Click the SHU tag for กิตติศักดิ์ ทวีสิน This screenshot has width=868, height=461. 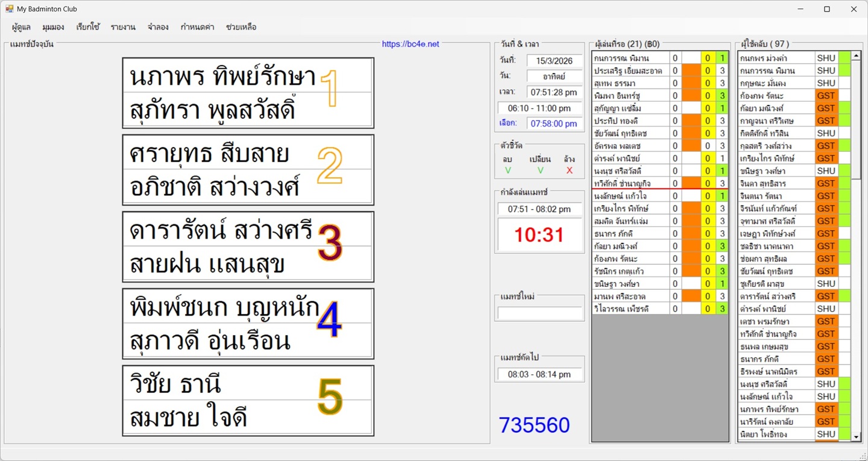(x=826, y=133)
